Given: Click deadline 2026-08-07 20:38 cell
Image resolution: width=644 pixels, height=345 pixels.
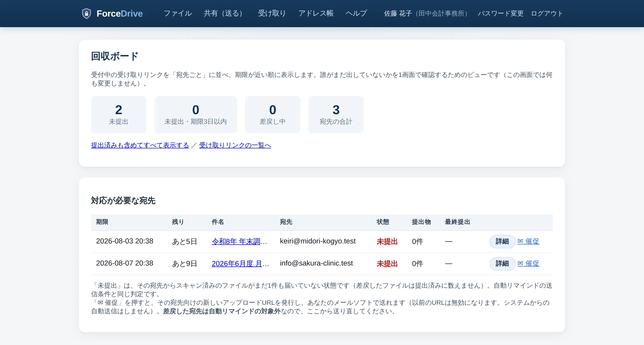Looking at the screenshot, I should [x=125, y=264].
